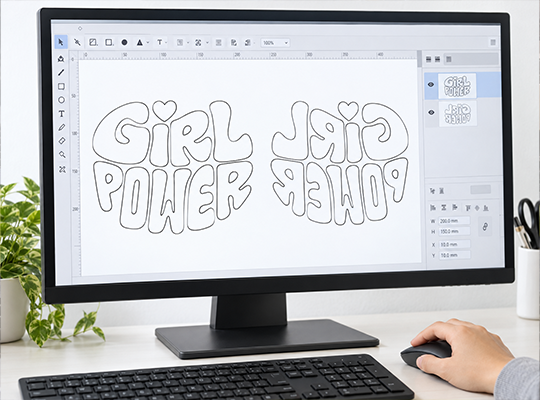Align objects to the top edge

(468, 208)
